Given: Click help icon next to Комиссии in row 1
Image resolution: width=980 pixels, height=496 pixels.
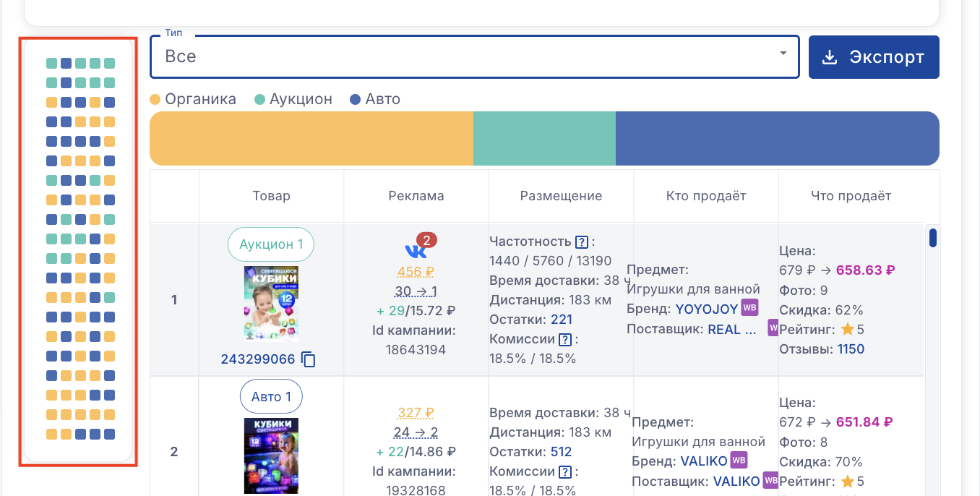Looking at the screenshot, I should click(565, 339).
